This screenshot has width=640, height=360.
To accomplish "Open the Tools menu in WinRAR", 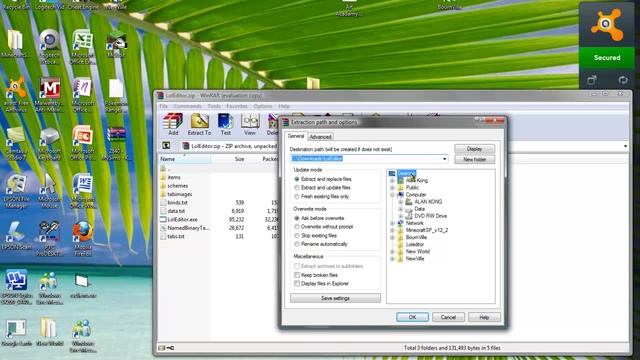I will point(214,106).
